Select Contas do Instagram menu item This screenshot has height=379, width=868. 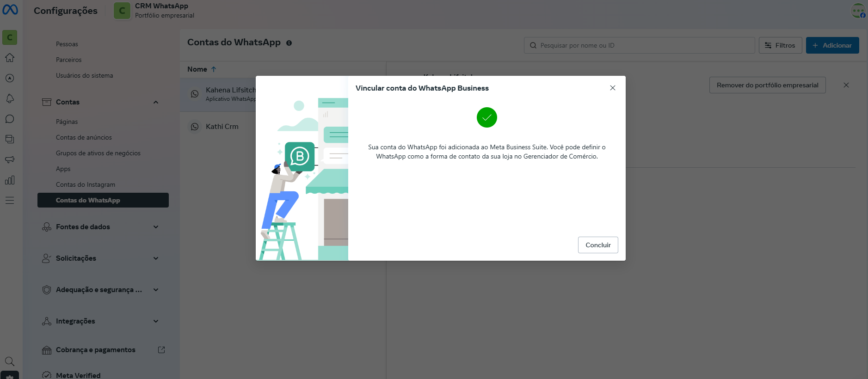coord(86,184)
